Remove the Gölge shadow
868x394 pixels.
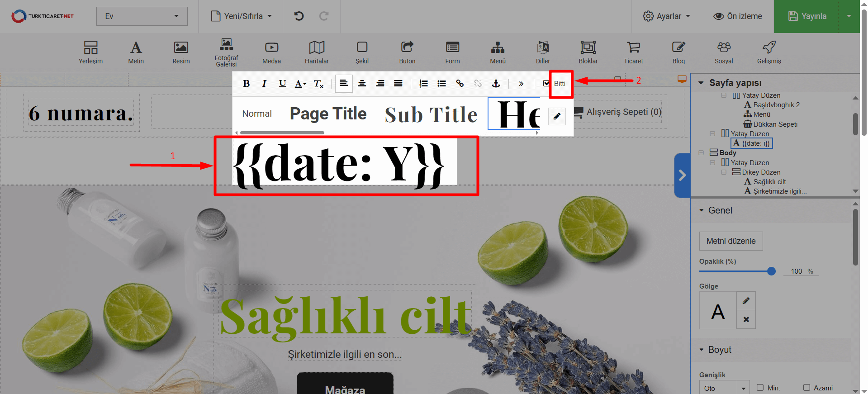pyautogui.click(x=746, y=319)
